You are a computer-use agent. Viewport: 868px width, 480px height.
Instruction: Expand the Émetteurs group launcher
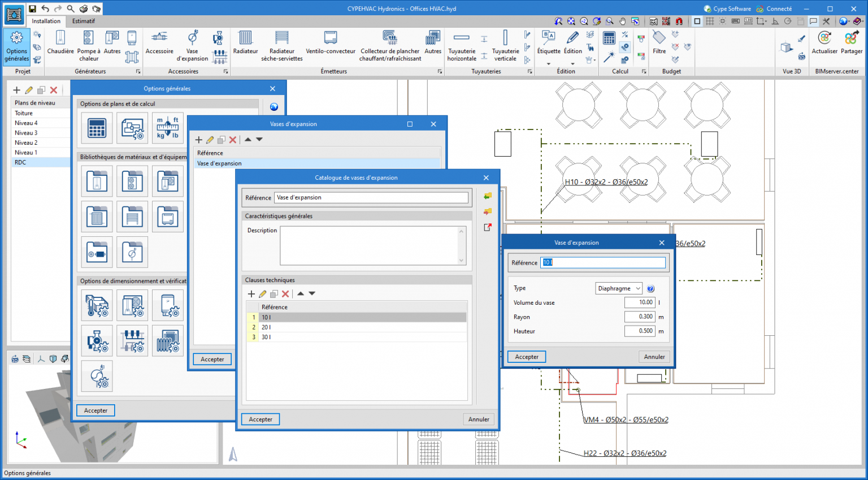click(x=440, y=72)
